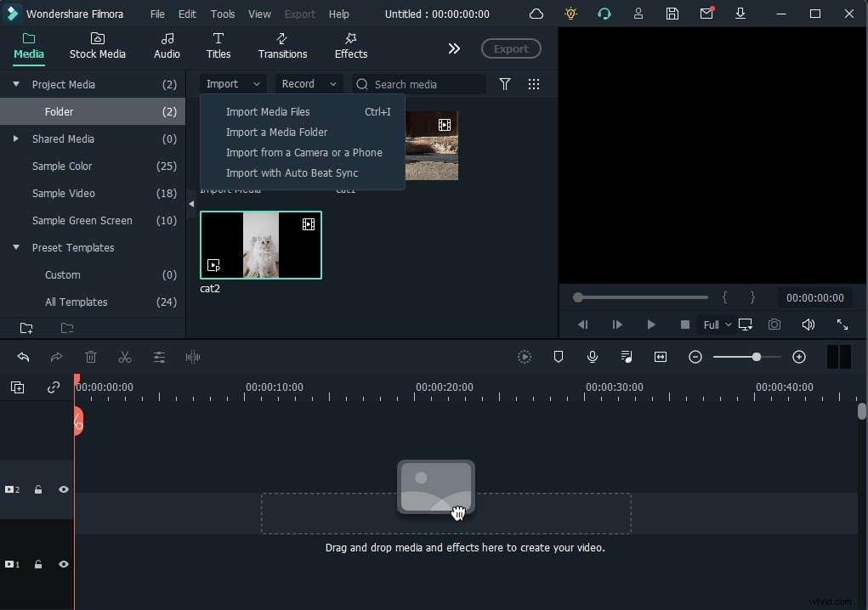Select Import from a Camera or a Phone
Screen dimensions: 868x610
304,153
